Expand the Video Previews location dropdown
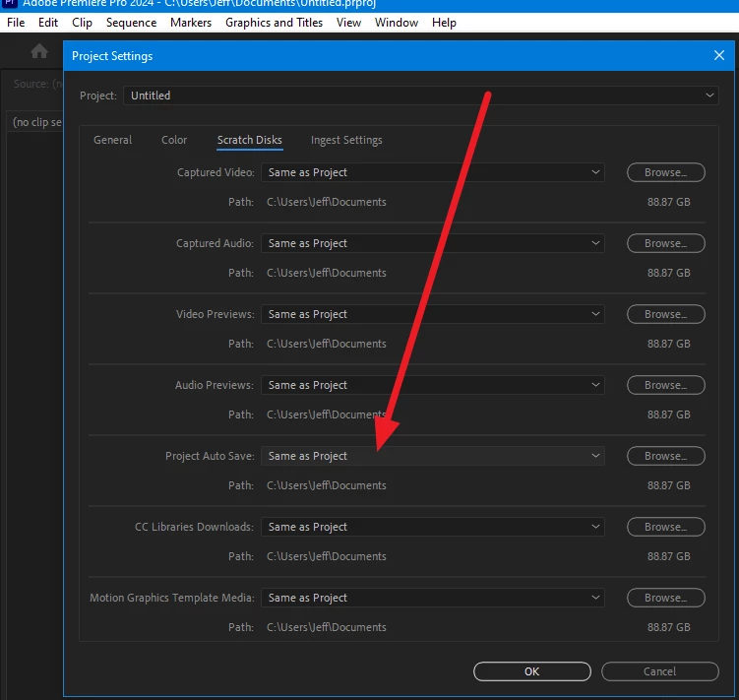Viewport: 739px width, 700px height. pyautogui.click(x=433, y=314)
